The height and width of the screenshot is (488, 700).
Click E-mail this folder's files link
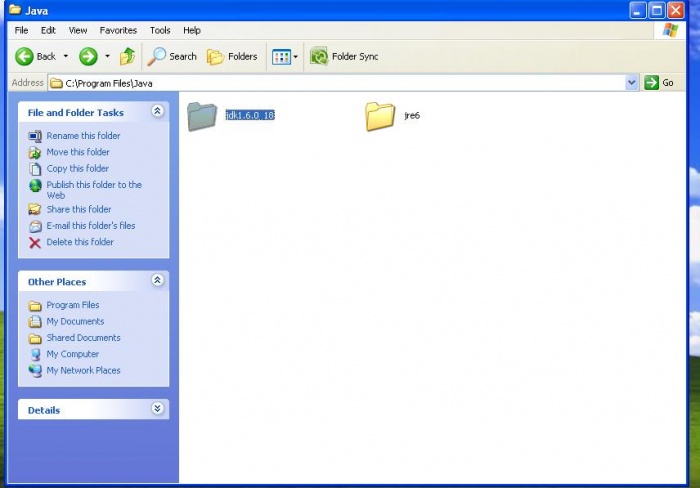click(91, 226)
